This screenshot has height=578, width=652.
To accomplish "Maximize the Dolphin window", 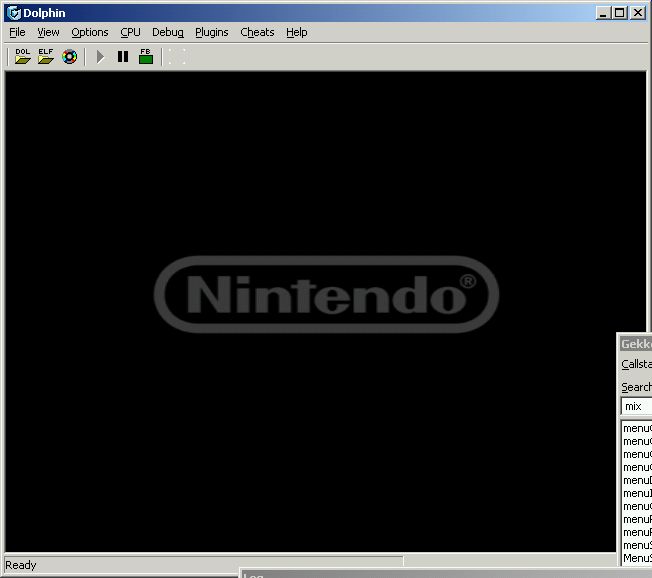I will click(x=619, y=13).
